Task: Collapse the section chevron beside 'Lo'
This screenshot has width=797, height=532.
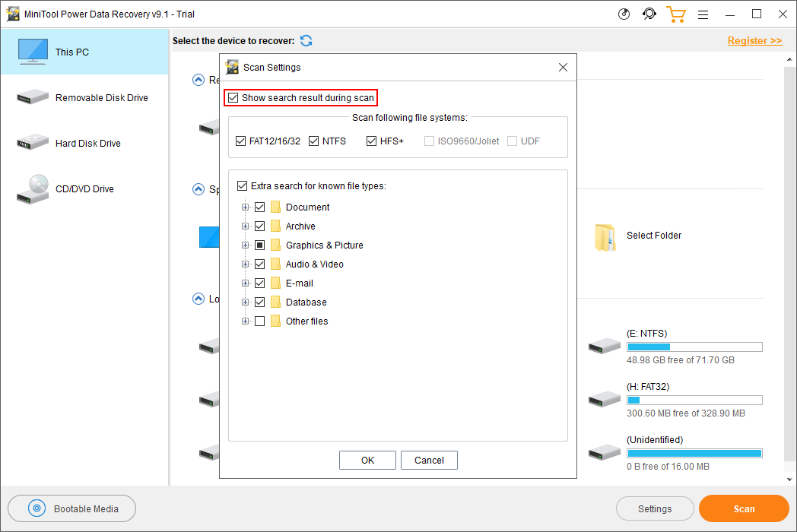Action: point(198,299)
